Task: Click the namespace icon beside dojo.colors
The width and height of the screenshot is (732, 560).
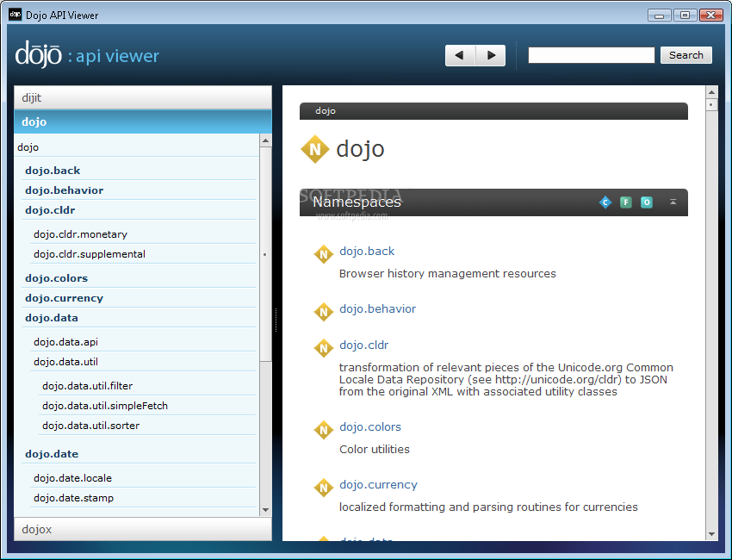Action: point(324,430)
